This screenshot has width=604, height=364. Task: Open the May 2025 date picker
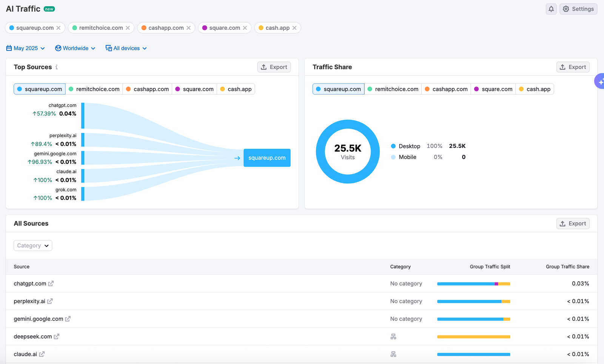[26, 48]
